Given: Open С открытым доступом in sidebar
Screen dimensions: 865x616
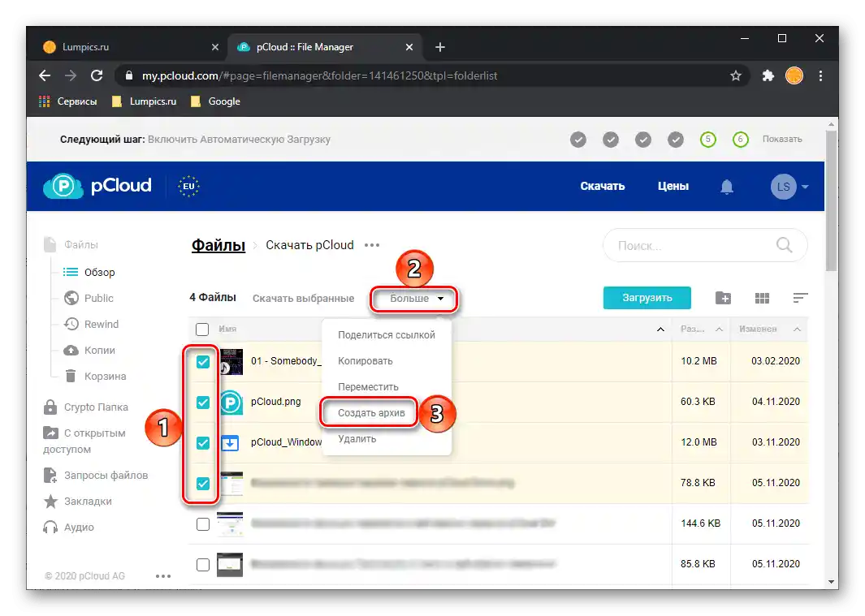Looking at the screenshot, I should point(84,441).
